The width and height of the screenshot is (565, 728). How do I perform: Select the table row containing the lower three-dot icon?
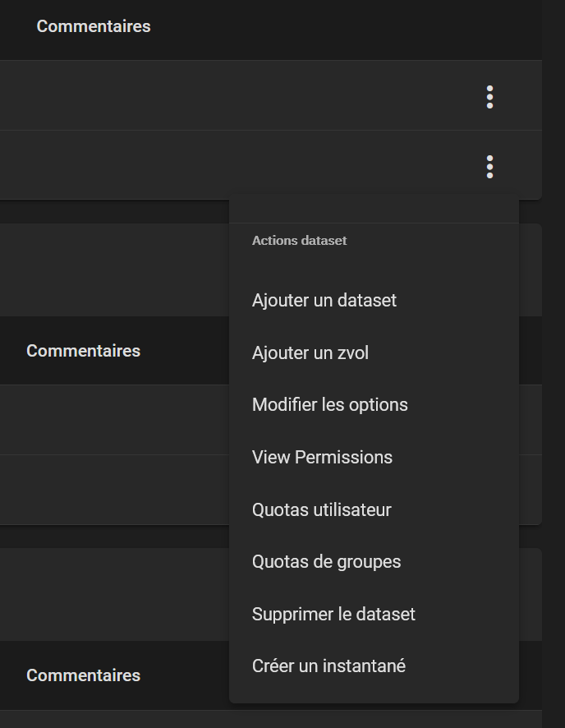tap(271, 165)
